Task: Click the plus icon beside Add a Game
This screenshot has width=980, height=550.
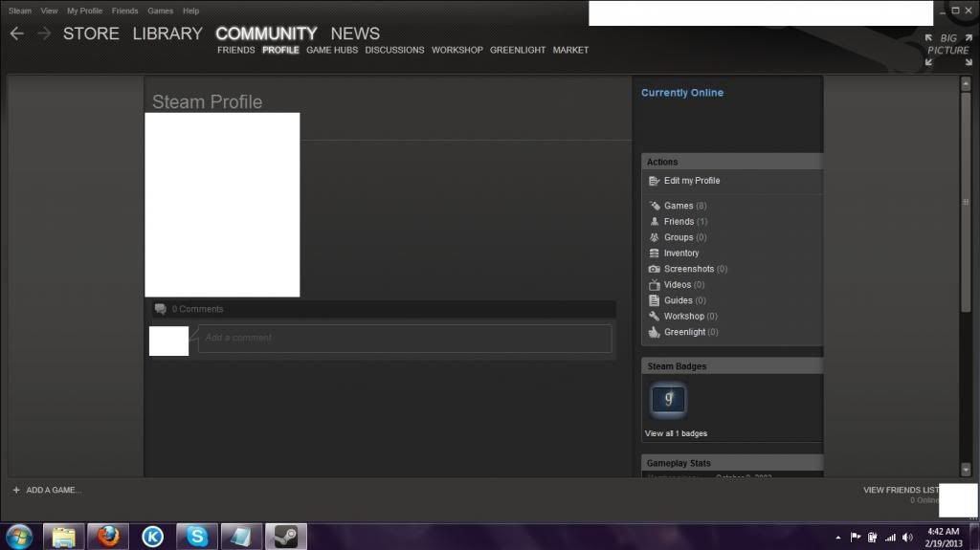Action: [x=16, y=490]
